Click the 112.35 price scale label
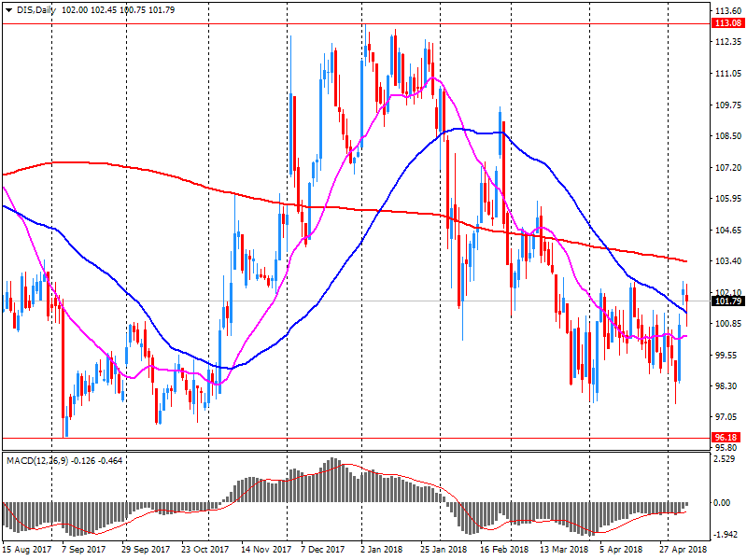 728,42
